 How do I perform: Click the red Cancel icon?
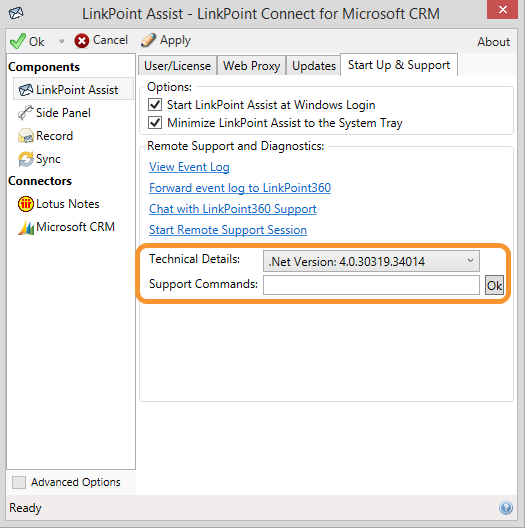point(82,41)
